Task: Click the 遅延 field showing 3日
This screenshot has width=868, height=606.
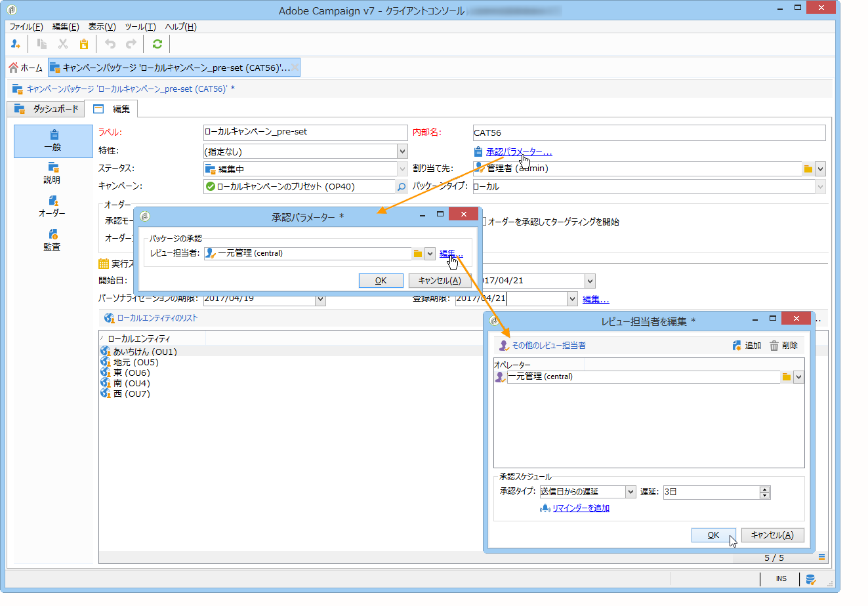Action: (x=711, y=492)
